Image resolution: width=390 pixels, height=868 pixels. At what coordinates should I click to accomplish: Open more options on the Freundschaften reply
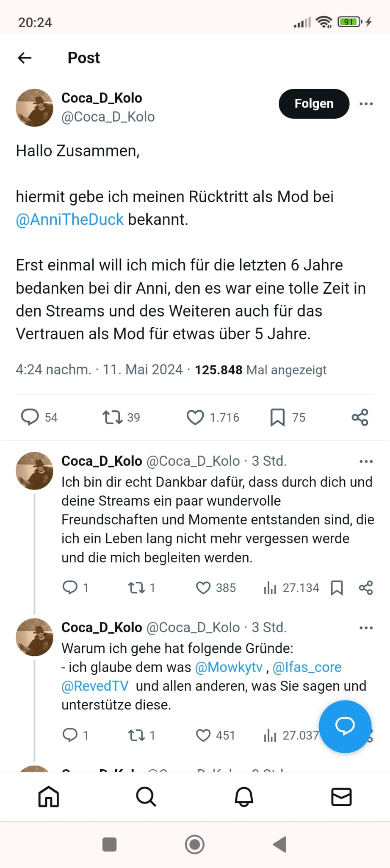pyautogui.click(x=366, y=462)
